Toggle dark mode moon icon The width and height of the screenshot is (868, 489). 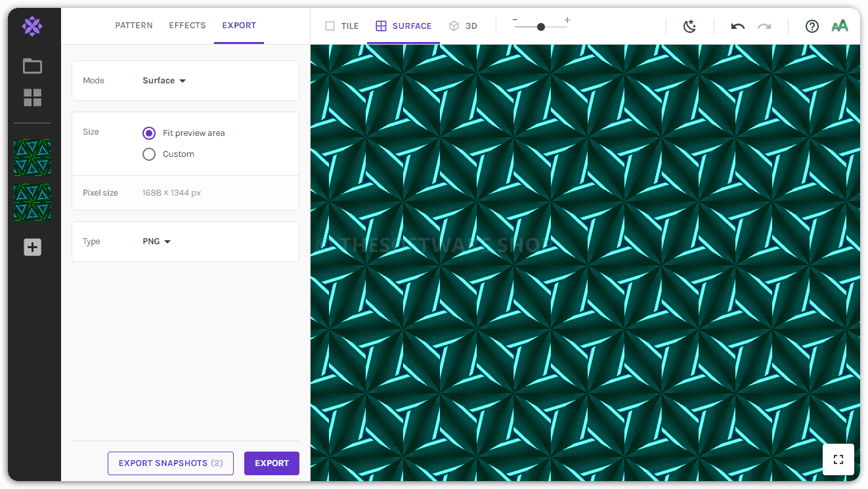coord(689,26)
